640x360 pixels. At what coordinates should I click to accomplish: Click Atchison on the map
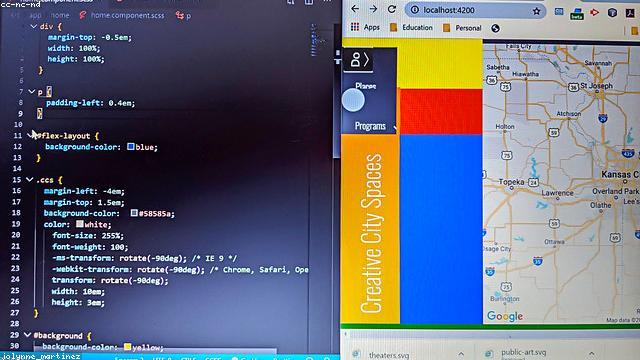coord(569,113)
